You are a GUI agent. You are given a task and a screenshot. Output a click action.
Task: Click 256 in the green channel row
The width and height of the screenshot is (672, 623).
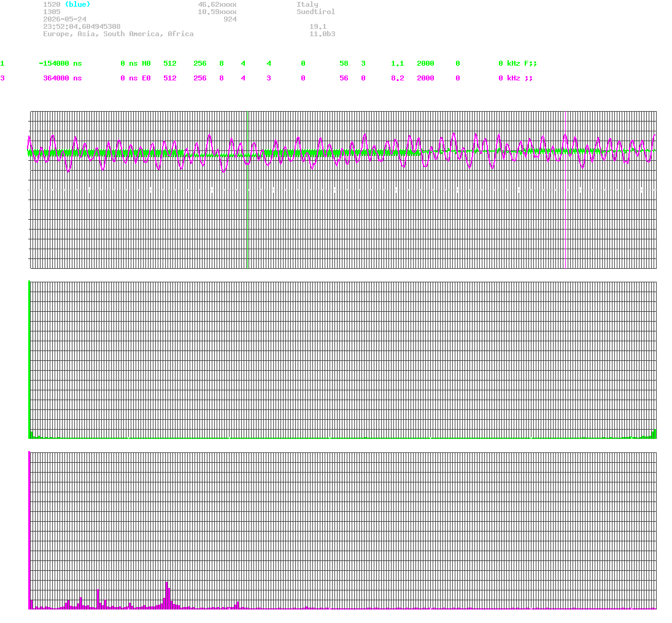(x=199, y=63)
